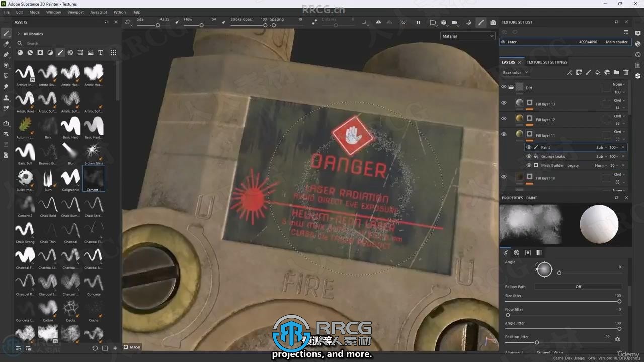644x362 pixels.
Task: Open Fill layer 13 Ovrl blend mode dropdown
Action: (x=619, y=100)
